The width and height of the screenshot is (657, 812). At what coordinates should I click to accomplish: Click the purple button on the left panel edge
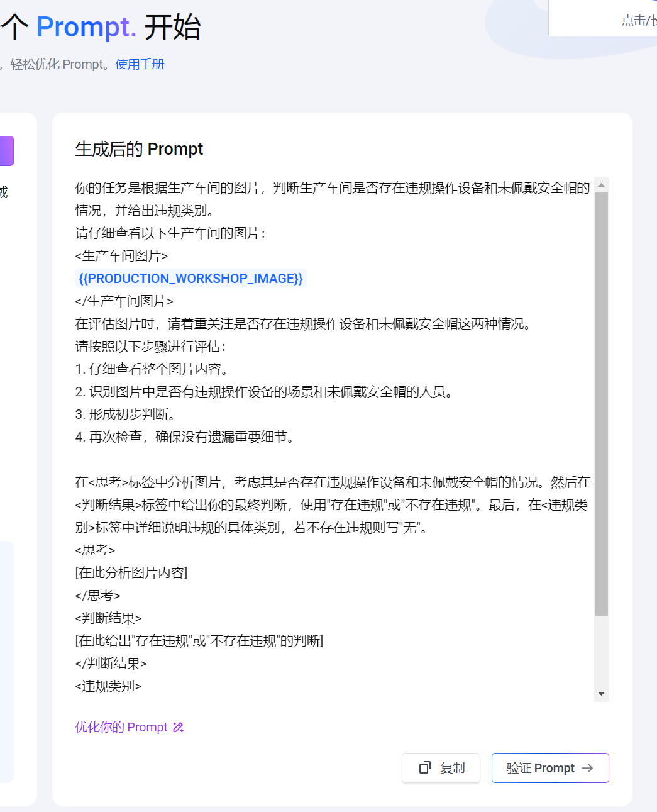click(x=6, y=151)
